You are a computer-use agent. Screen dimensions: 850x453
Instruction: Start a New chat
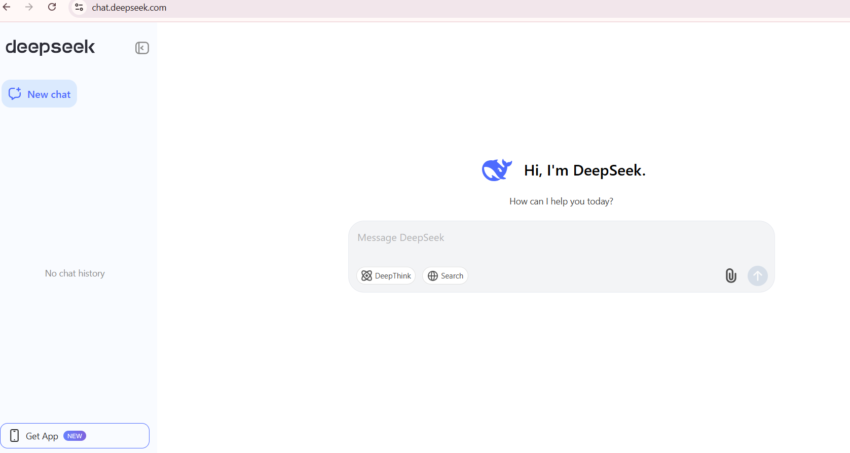point(40,94)
